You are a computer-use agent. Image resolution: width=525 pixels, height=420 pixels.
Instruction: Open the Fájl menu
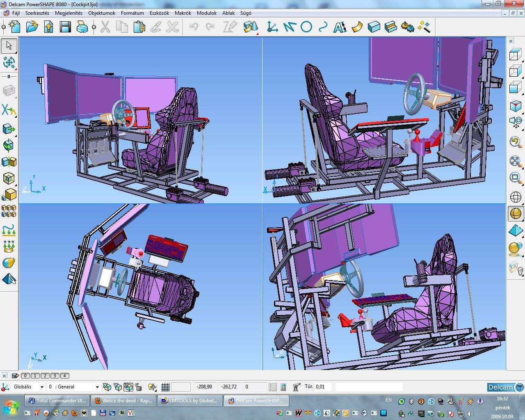point(16,13)
